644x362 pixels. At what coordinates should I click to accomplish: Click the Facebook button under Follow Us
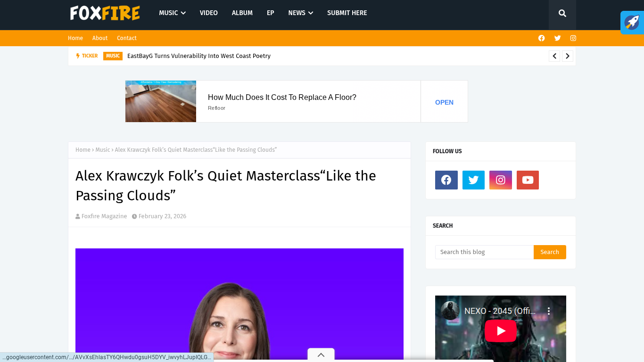click(x=446, y=180)
